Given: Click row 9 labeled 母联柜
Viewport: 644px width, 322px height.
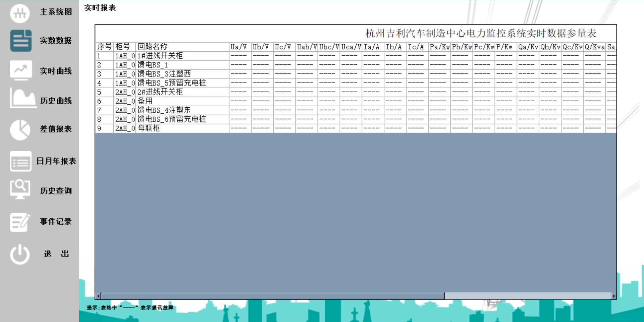Looking at the screenshot, I should click(149, 128).
